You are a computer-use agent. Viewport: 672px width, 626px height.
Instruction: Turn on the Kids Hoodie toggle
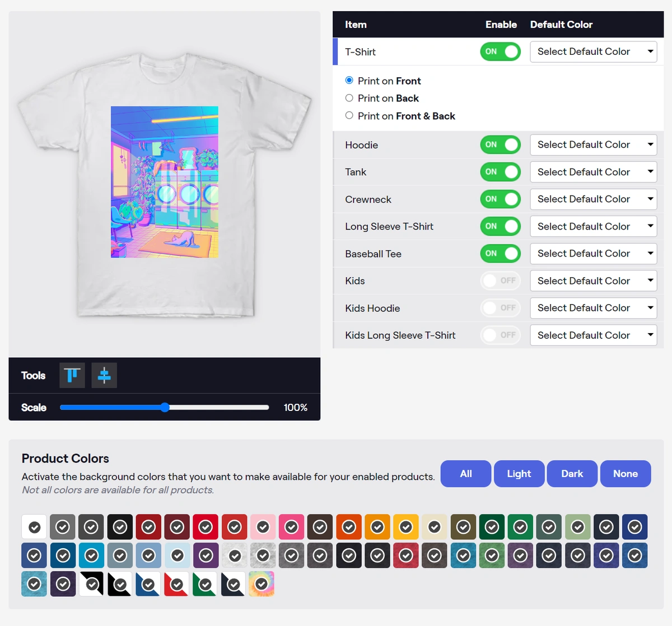(500, 308)
